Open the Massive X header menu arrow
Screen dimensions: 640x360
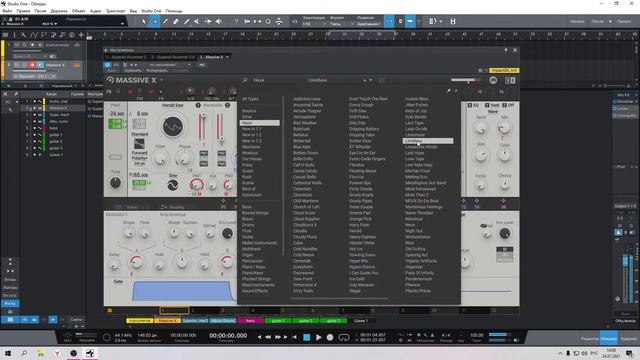point(162,80)
